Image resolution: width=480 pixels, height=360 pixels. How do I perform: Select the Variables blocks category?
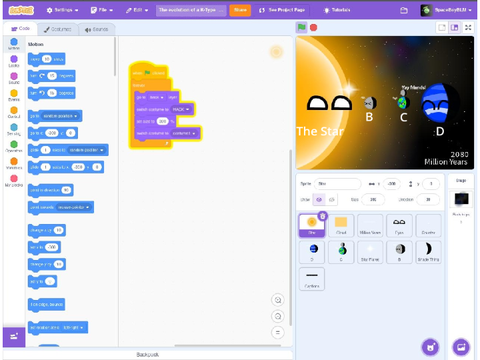14,163
